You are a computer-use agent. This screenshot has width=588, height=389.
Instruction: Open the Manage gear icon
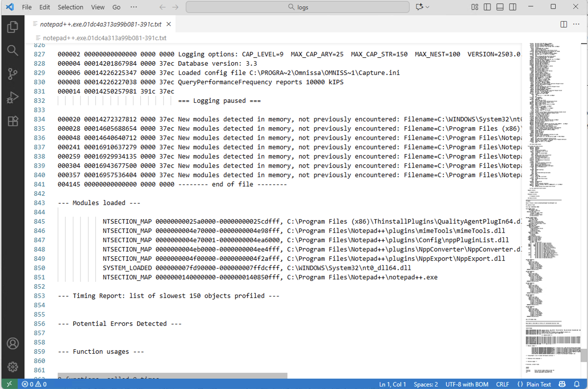click(12, 367)
